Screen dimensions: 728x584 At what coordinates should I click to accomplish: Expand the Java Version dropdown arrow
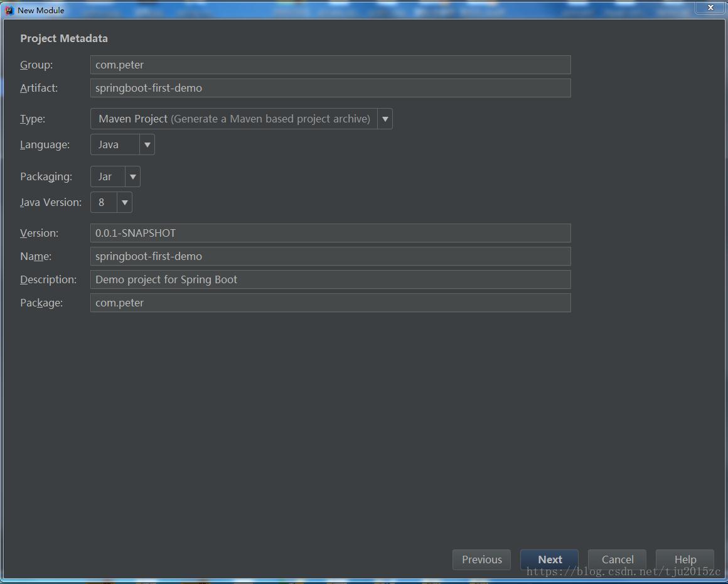pos(124,202)
